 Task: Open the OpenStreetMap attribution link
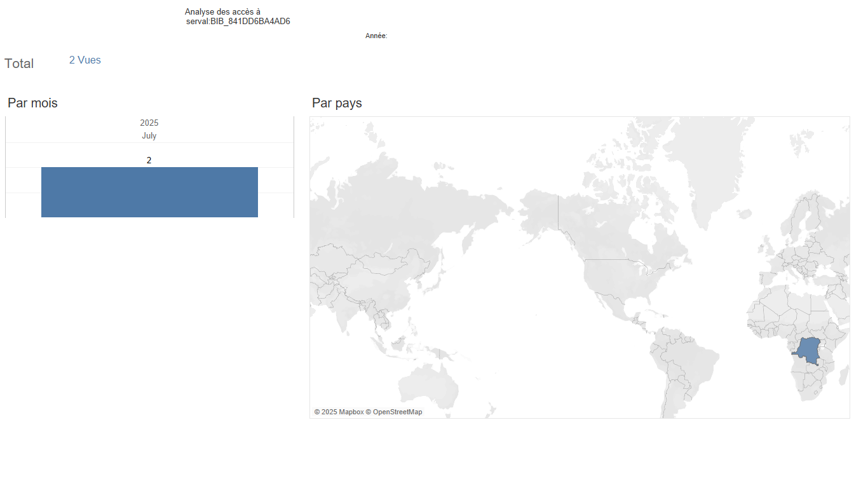click(394, 412)
